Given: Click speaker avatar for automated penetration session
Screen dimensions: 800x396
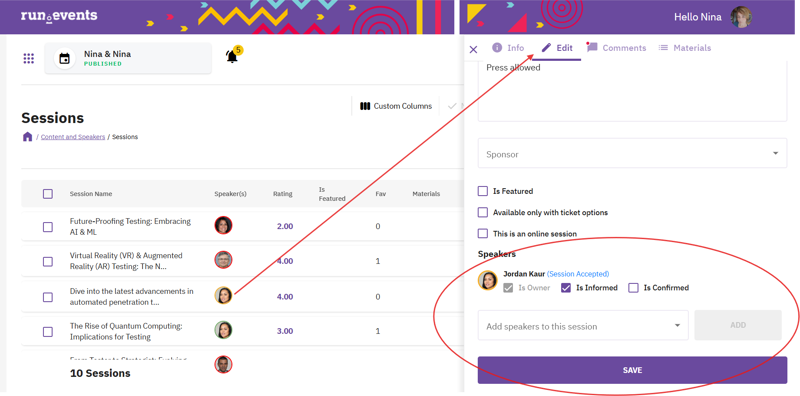Looking at the screenshot, I should point(223,295).
